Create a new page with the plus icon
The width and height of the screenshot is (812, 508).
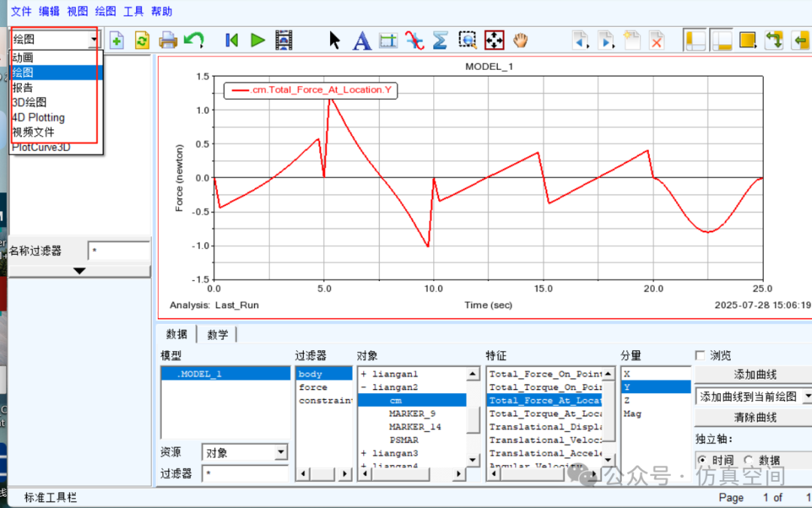117,40
